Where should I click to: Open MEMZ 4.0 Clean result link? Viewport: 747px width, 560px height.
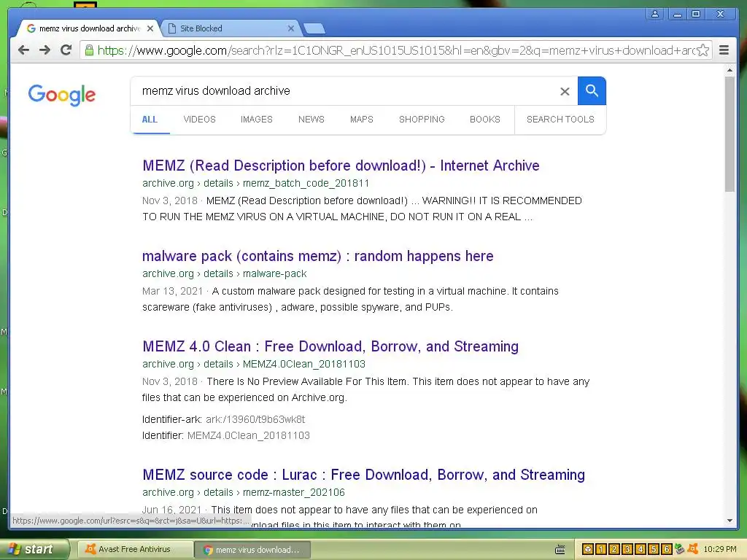point(330,346)
